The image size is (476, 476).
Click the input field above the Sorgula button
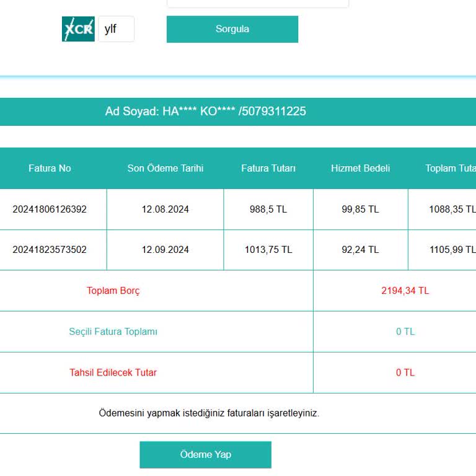[258, 4]
